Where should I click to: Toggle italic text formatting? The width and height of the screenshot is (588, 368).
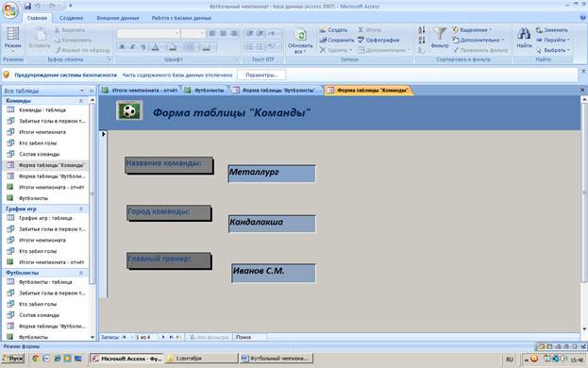click(133, 47)
